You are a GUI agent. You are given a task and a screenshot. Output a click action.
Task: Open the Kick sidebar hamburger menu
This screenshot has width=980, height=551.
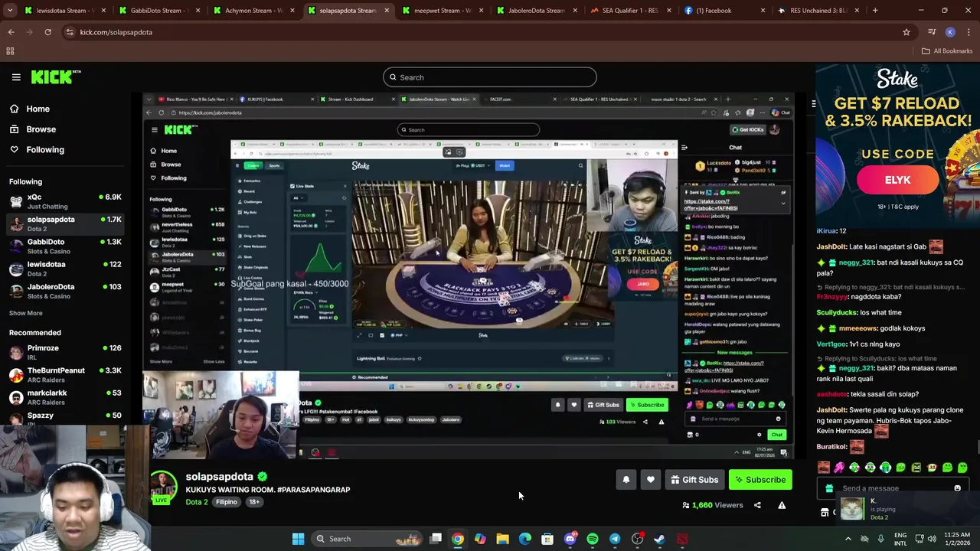[x=16, y=77]
